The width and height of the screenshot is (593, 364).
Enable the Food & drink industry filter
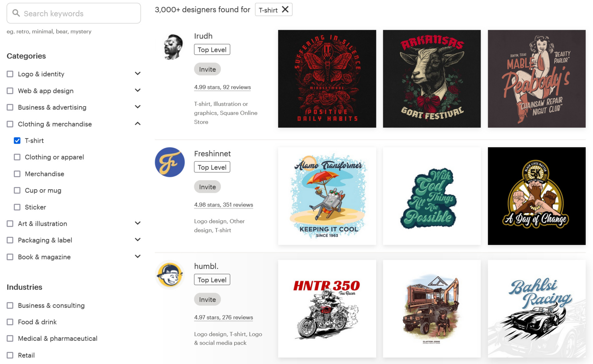[10, 322]
